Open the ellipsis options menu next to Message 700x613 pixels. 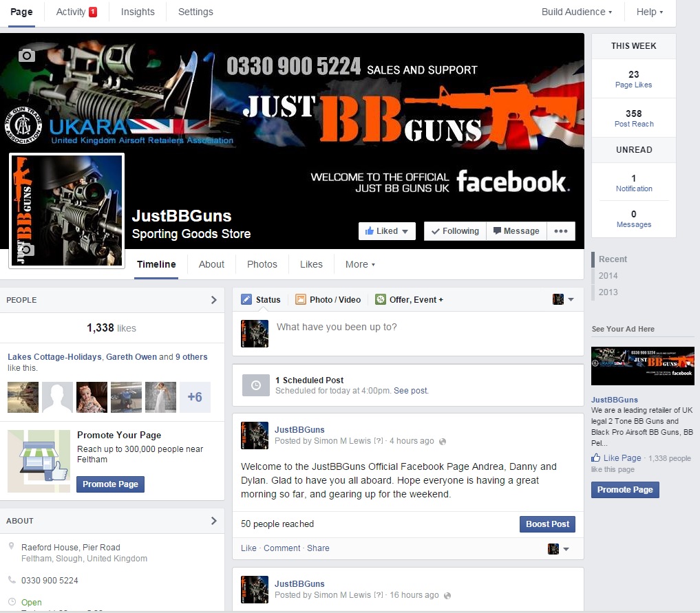click(x=561, y=231)
